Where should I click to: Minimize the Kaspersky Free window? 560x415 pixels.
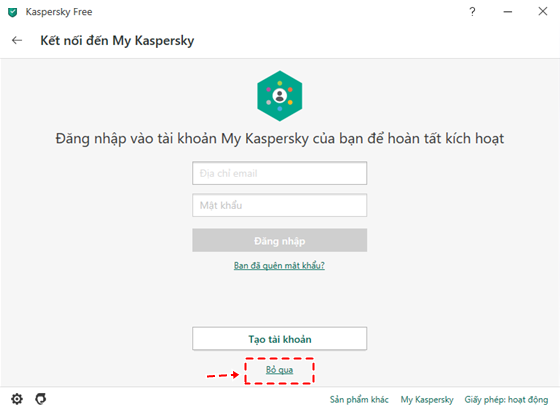click(508, 12)
